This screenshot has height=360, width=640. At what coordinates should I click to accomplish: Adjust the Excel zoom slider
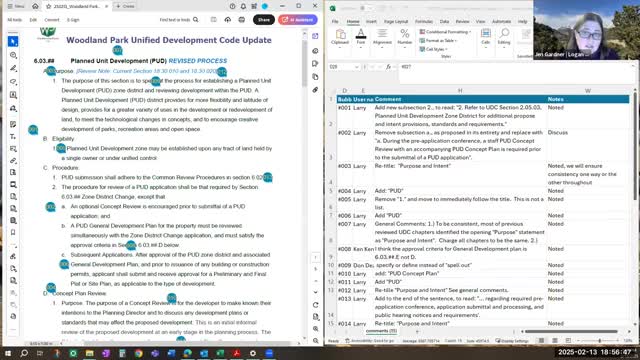(600, 340)
